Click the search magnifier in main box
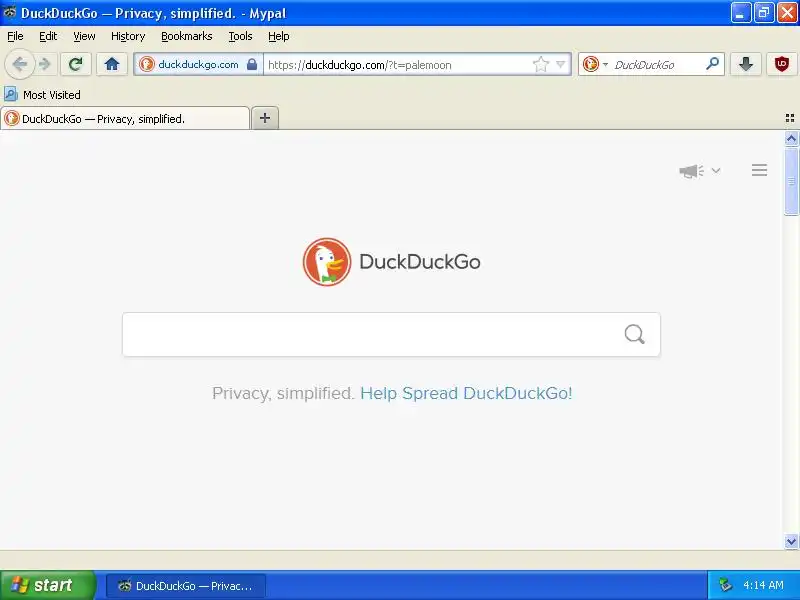Image resolution: width=800 pixels, height=600 pixels. pyautogui.click(x=635, y=335)
